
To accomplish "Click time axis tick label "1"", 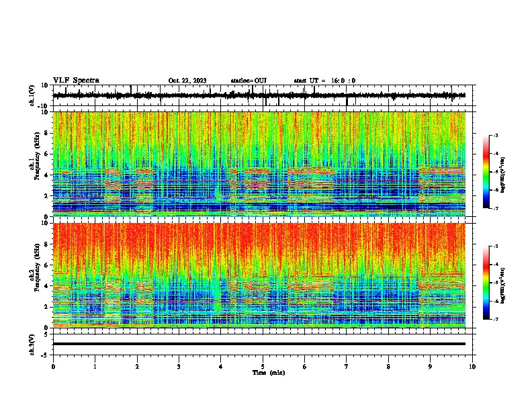I will (95, 367).
